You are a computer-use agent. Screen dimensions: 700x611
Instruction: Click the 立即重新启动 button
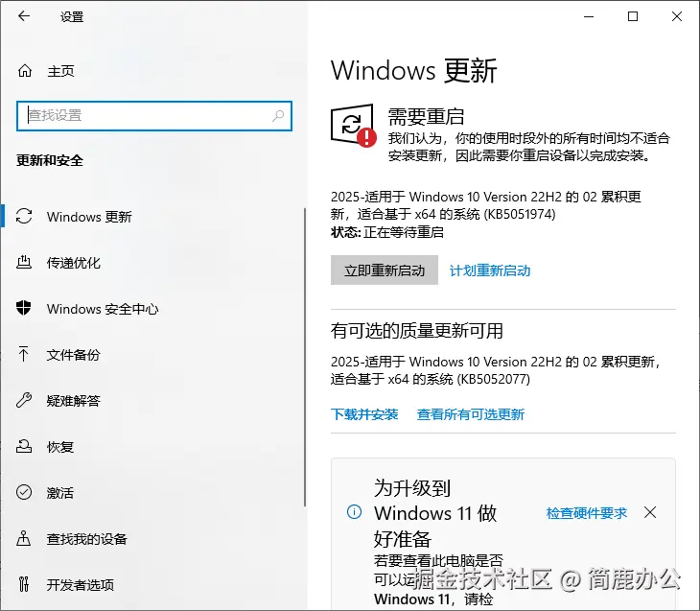coord(385,270)
